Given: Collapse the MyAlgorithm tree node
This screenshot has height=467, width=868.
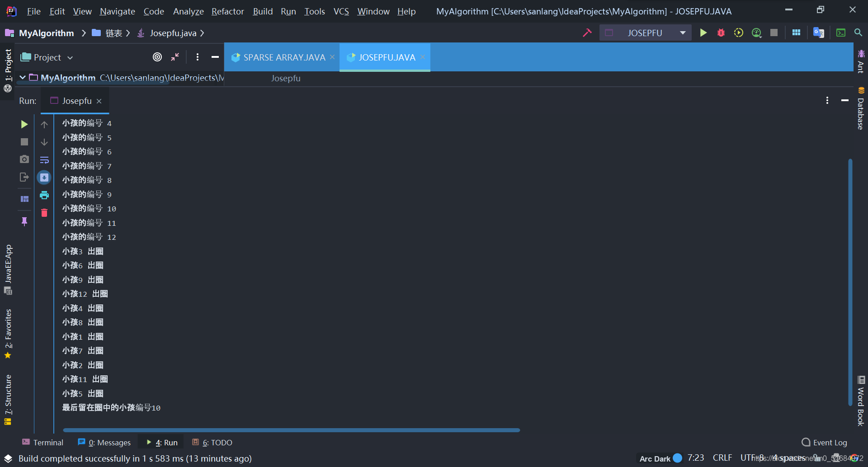Looking at the screenshot, I should click(x=23, y=78).
